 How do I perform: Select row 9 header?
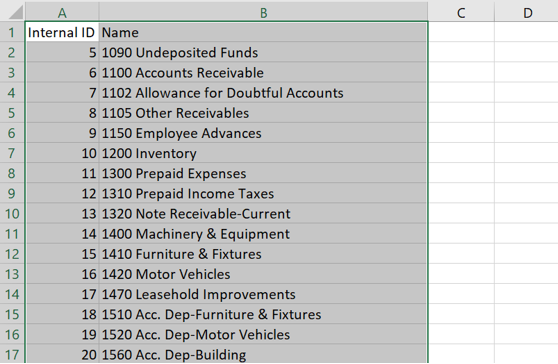tap(12, 194)
